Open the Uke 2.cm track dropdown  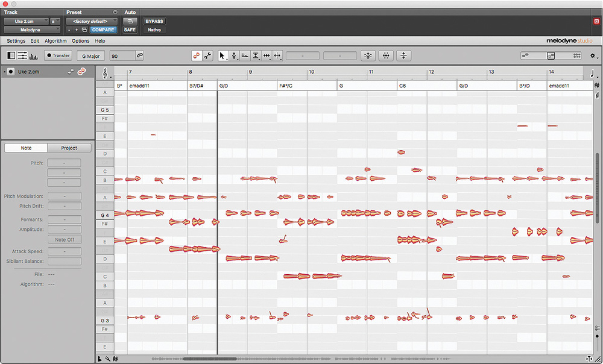coord(27,20)
